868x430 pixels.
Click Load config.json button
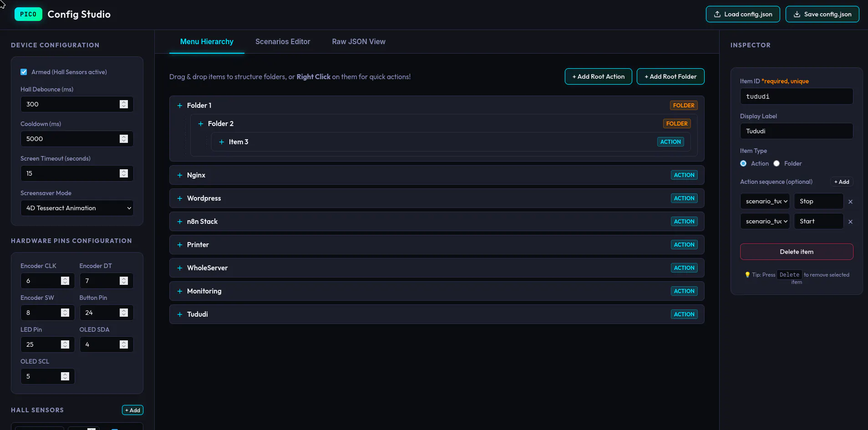743,14
